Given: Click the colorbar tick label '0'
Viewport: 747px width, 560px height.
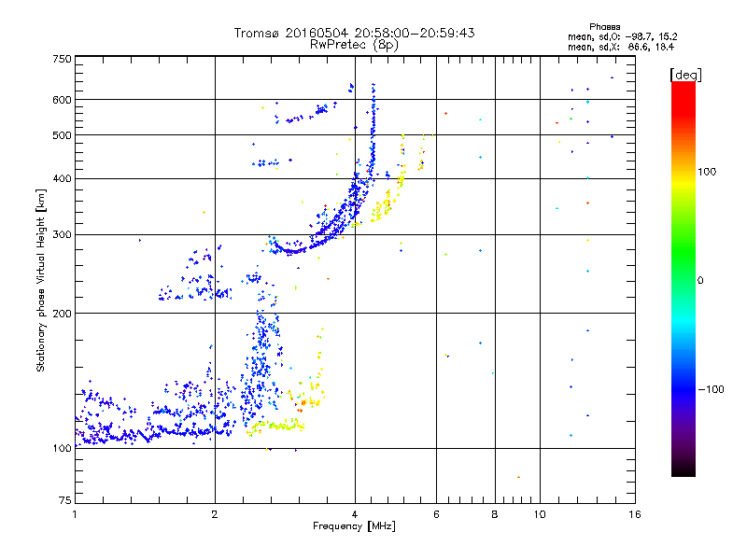Looking at the screenshot, I should (x=700, y=280).
